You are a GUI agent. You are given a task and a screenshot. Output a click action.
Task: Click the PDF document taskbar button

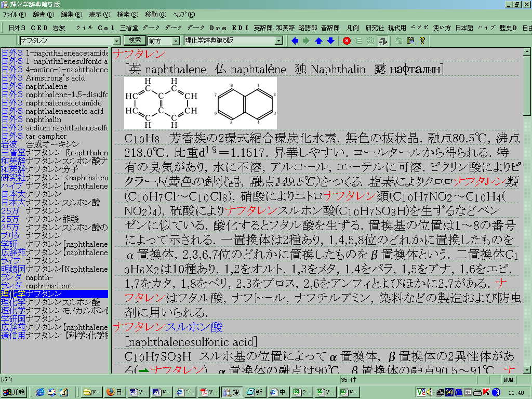click(x=209, y=392)
